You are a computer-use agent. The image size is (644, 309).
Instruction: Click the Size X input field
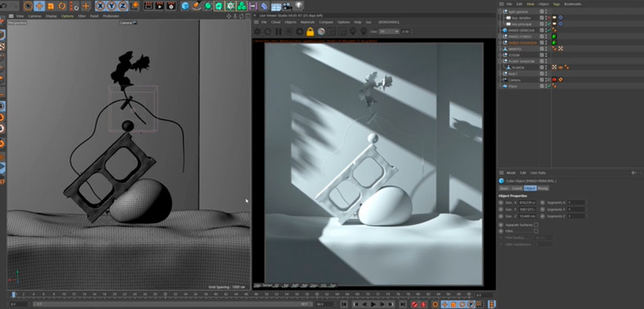527,202
